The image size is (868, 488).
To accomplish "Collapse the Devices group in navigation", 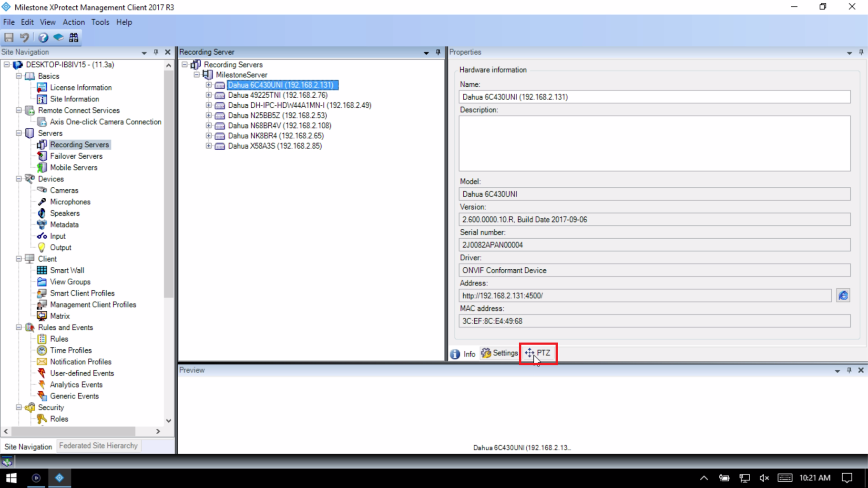I will [x=19, y=179].
